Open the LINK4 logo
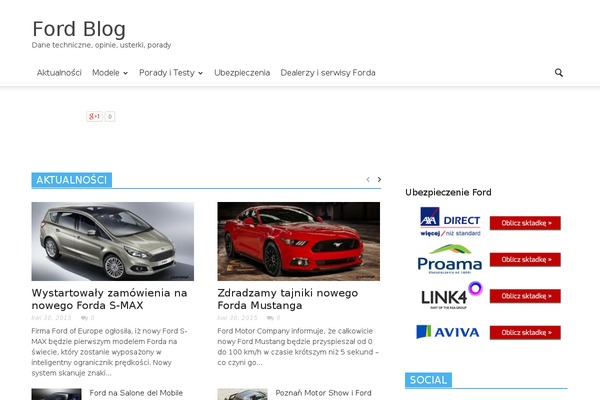Screen dimensions: 600x400 pyautogui.click(x=452, y=295)
